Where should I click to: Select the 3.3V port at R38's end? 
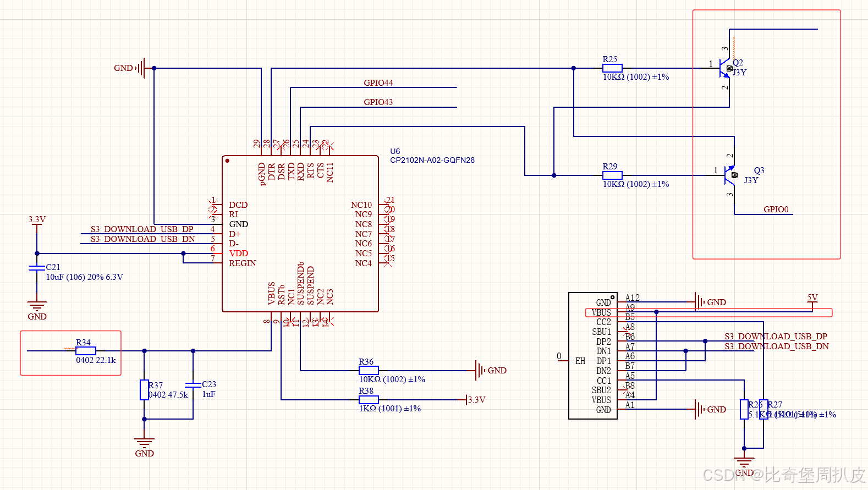click(476, 400)
